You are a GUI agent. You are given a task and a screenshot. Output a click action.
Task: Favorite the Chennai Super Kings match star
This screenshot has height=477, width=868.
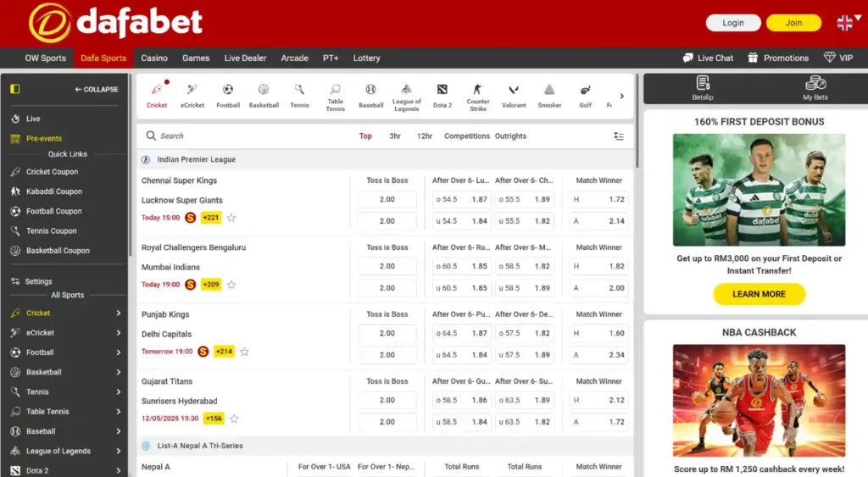tap(231, 218)
